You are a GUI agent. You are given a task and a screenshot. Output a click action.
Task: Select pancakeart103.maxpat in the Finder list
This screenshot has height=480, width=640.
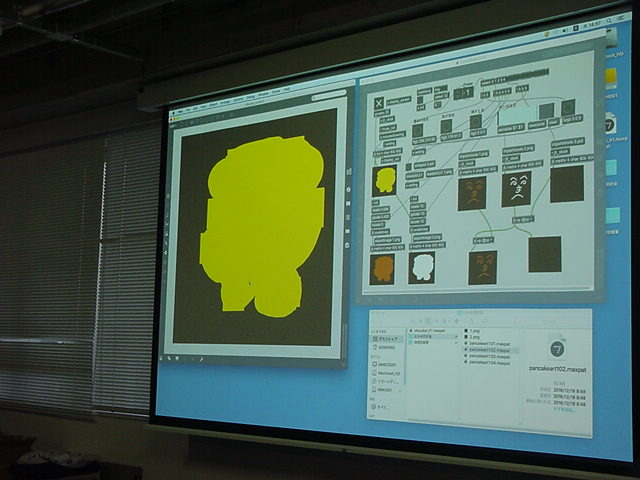pyautogui.click(x=487, y=356)
